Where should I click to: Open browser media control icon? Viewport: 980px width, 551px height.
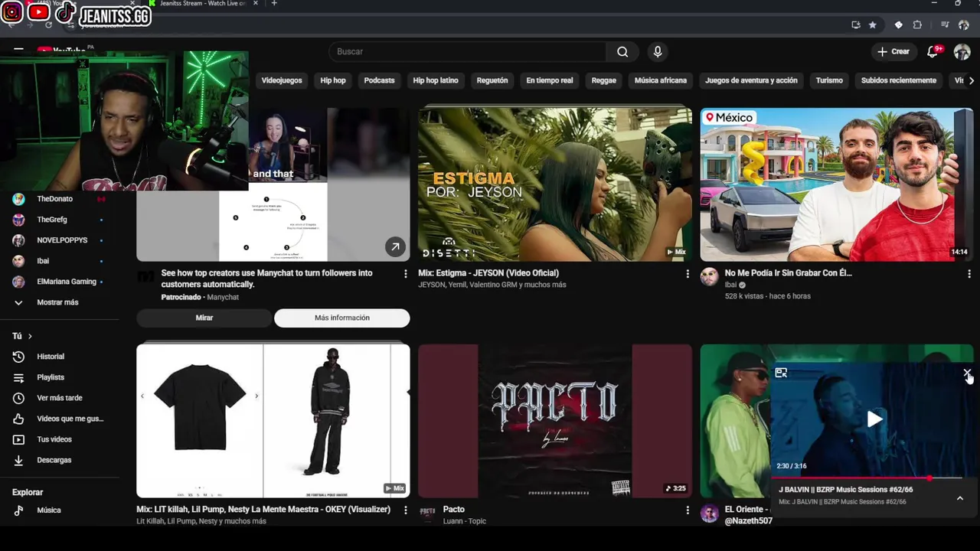(946, 24)
